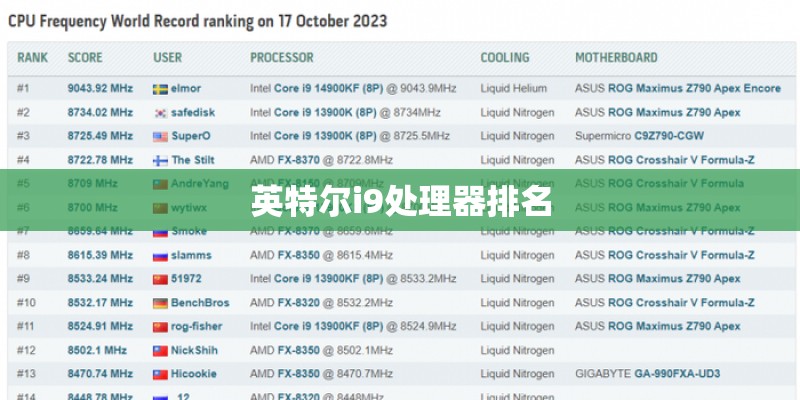
Task: Open user profile NickShih
Action: pos(194,350)
